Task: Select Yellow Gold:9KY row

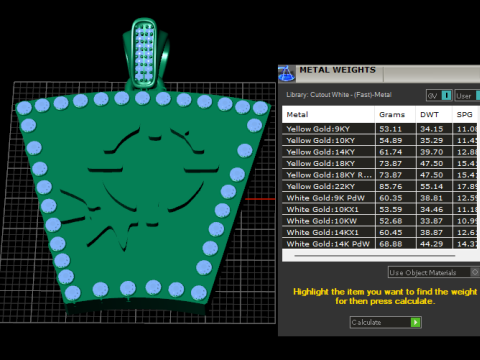Action: tap(380, 129)
